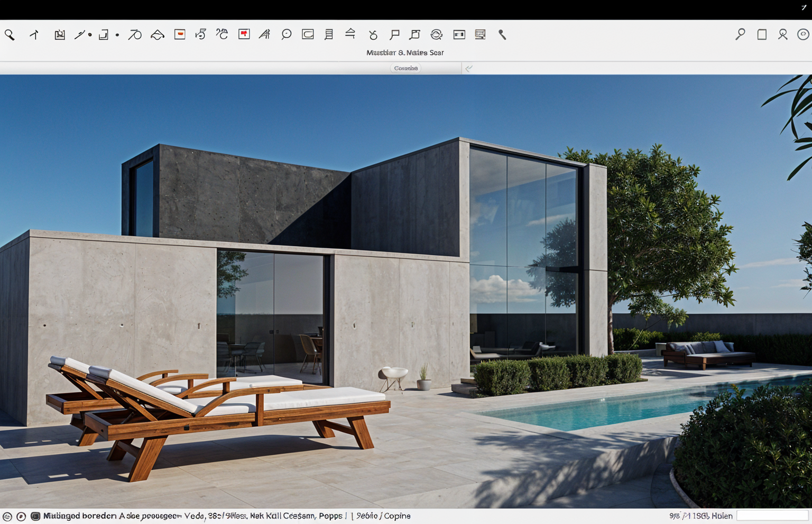Image resolution: width=812 pixels, height=524 pixels.
Task: Select the stylized letter A text tool
Action: click(x=264, y=34)
